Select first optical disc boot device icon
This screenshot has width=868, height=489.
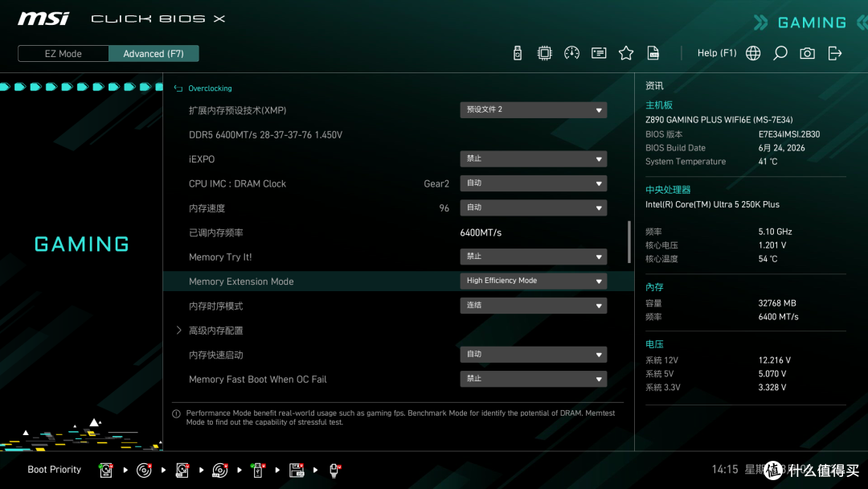(144, 471)
